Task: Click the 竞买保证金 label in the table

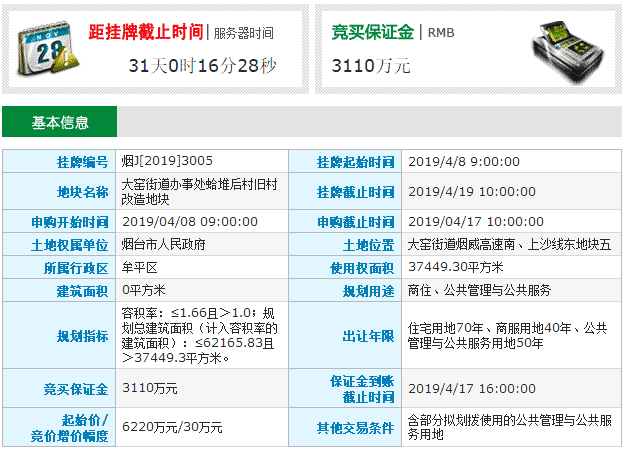Action: [x=59, y=388]
